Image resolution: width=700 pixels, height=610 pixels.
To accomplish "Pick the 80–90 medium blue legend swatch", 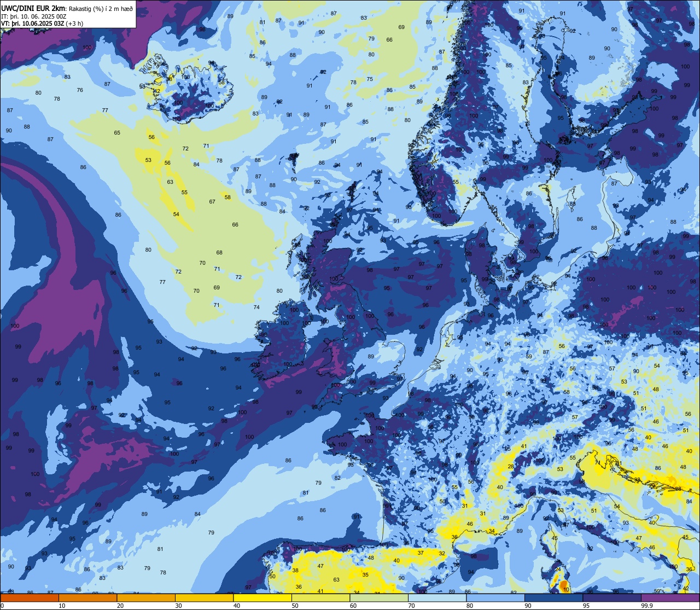I will [x=495, y=597].
